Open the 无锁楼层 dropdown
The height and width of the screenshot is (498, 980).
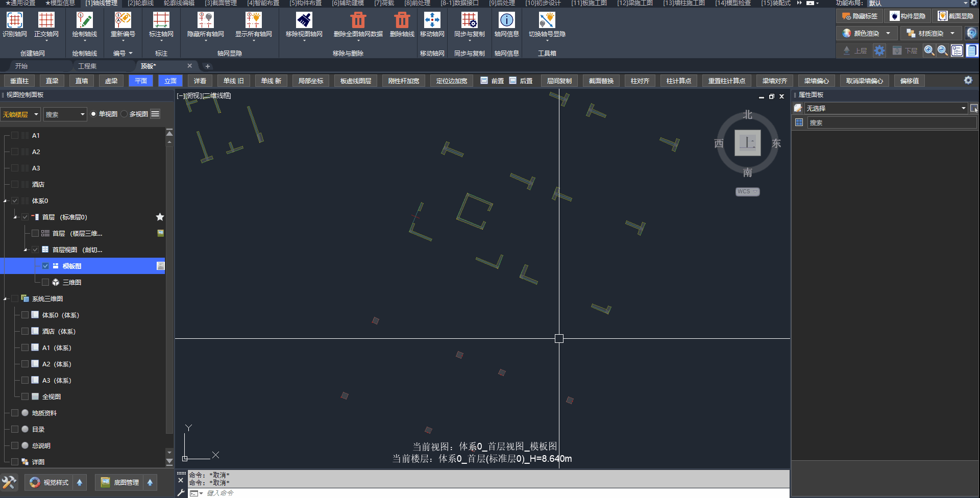(x=20, y=114)
